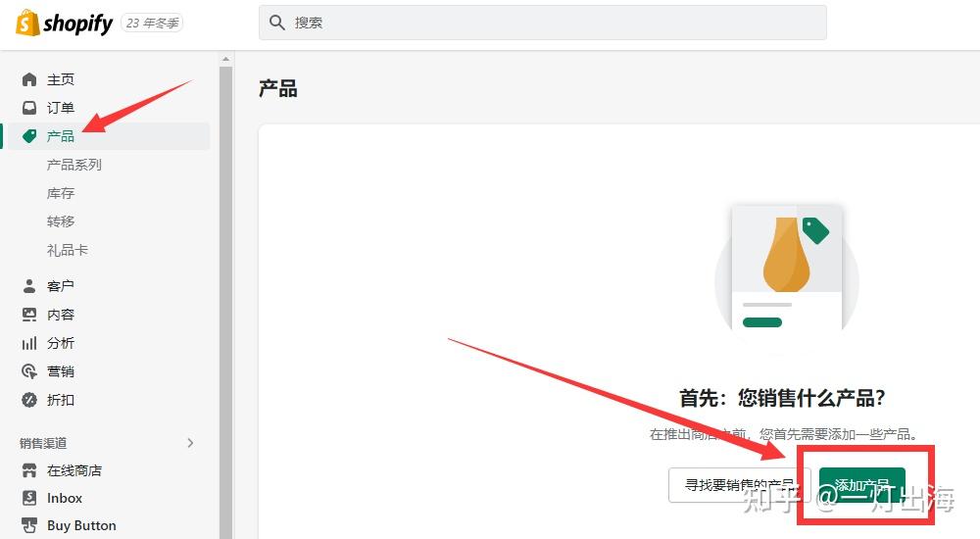
Task: Click into the 搜索 search field
Action: pyautogui.click(x=543, y=24)
